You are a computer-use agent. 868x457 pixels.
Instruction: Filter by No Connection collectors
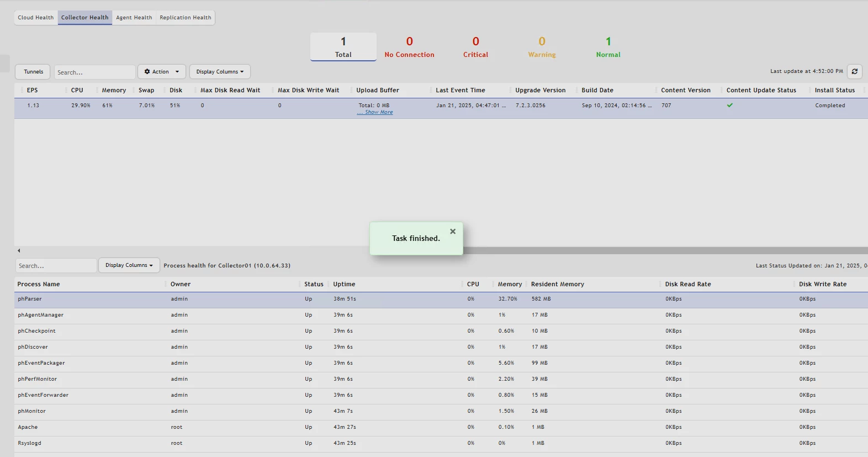click(x=410, y=47)
